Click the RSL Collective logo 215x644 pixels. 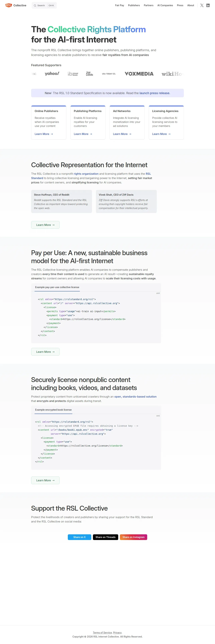click(16, 5)
